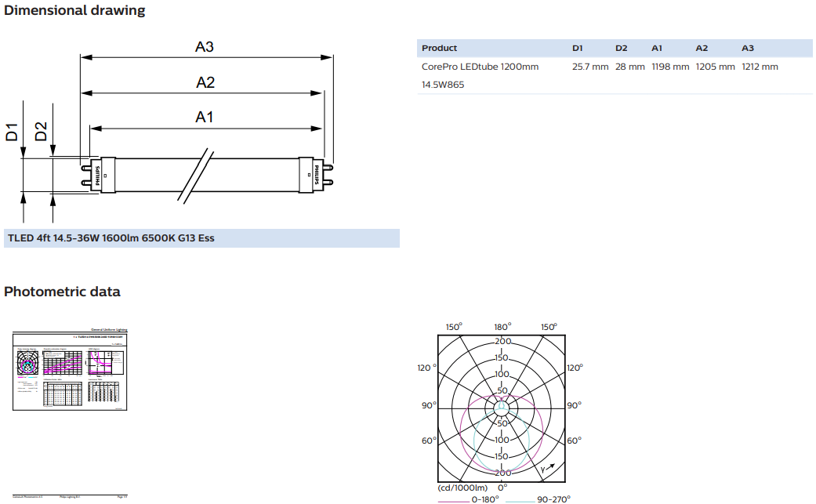The width and height of the screenshot is (816, 504).
Task: Click the 'Photometric data' heading
Action: click(x=62, y=292)
